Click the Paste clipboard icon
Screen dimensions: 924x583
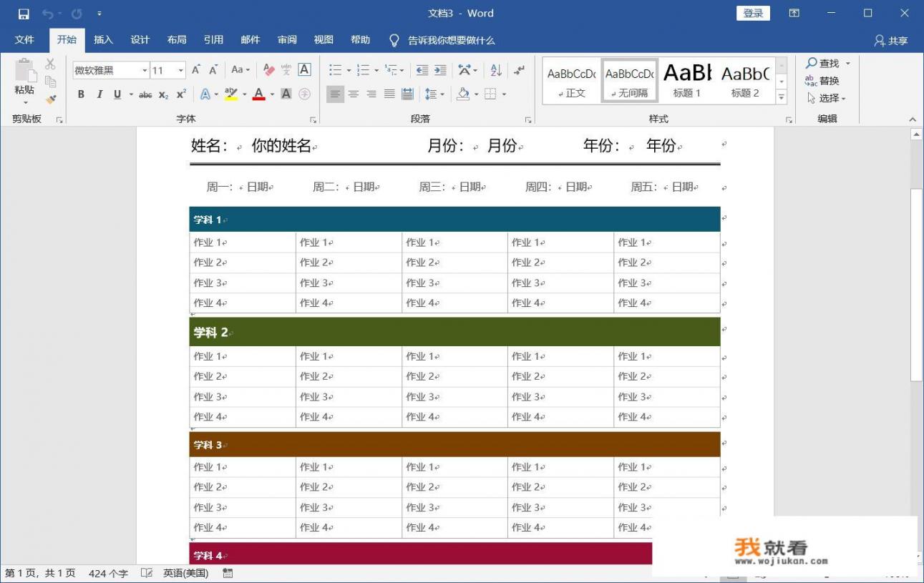point(24,70)
